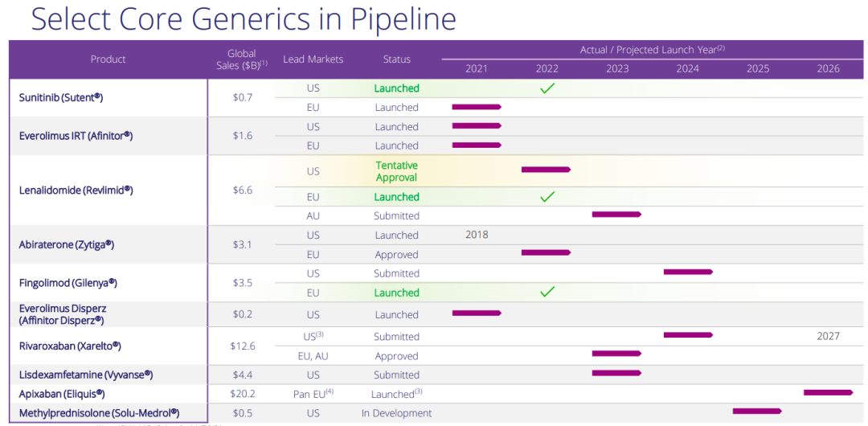Click the $6.6 sales value
This screenshot has width=868, height=426.
click(243, 190)
